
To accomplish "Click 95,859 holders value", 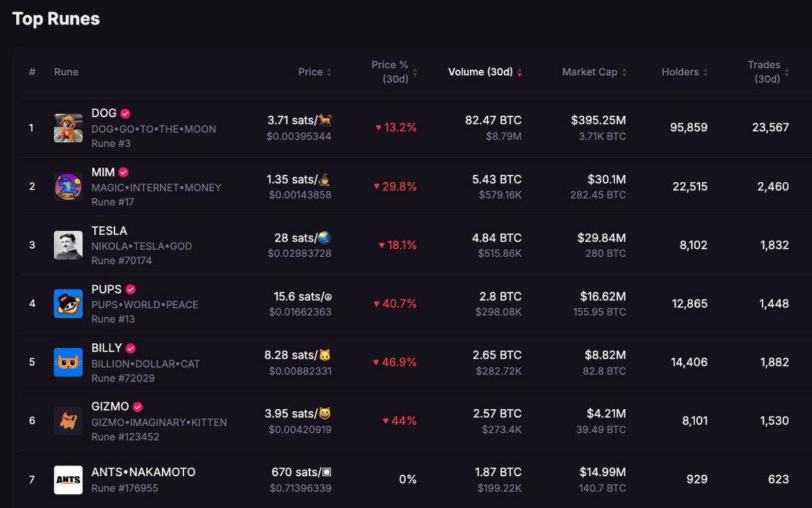I will (x=689, y=127).
